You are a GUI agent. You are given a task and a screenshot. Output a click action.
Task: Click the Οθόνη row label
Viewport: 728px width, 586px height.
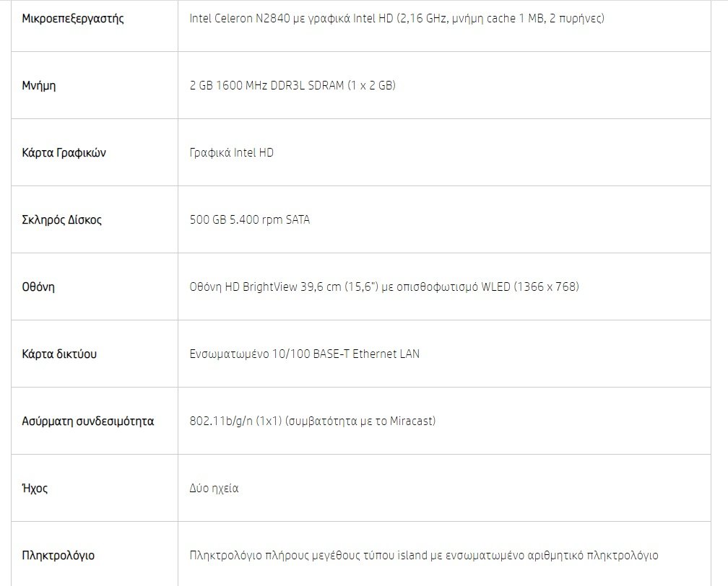[x=38, y=287]
